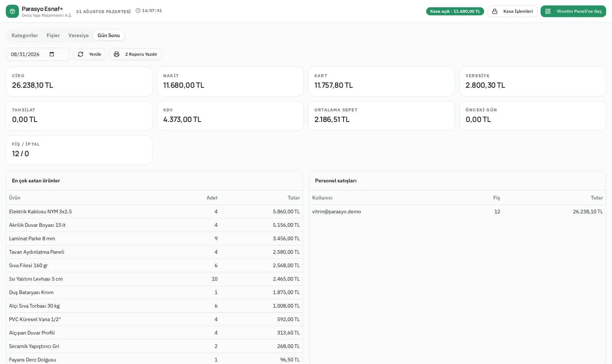Click the Veresiye card value 2.800,30 TL
The width and height of the screenshot is (612, 364).
pyautogui.click(x=485, y=85)
